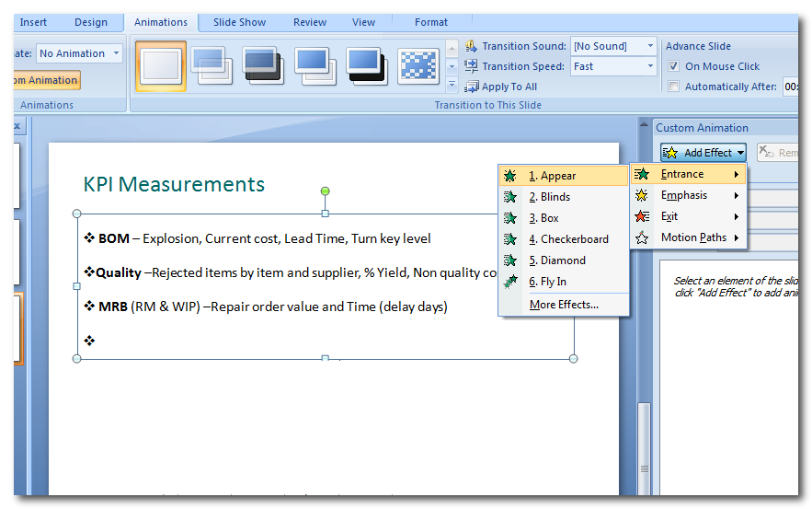Image resolution: width=812 pixels, height=509 pixels.
Task: Enable the Automatically After checkbox
Action: 674,87
